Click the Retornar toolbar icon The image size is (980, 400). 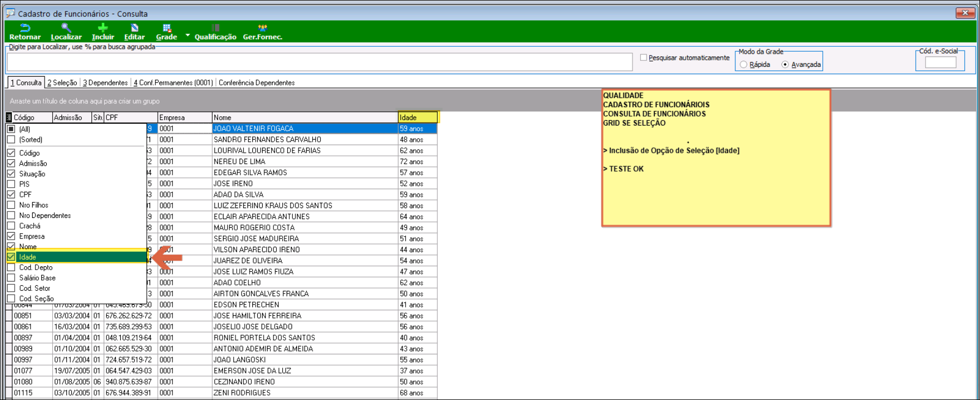(24, 28)
